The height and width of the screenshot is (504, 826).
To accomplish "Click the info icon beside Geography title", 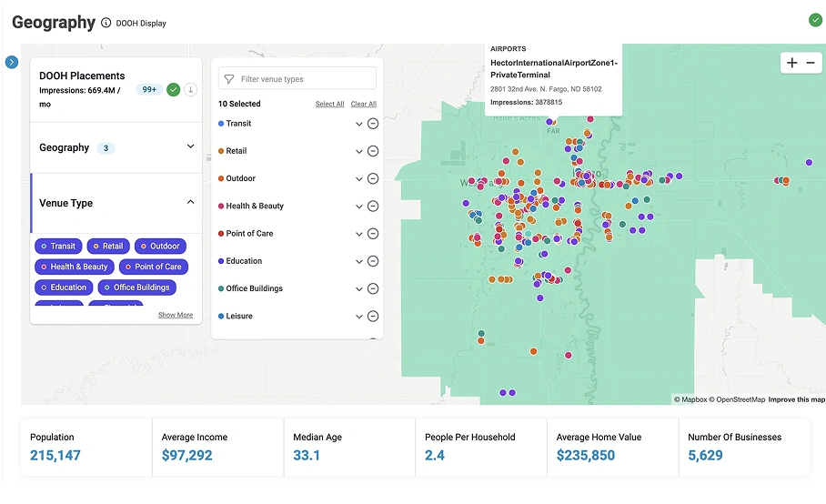I will point(106,23).
